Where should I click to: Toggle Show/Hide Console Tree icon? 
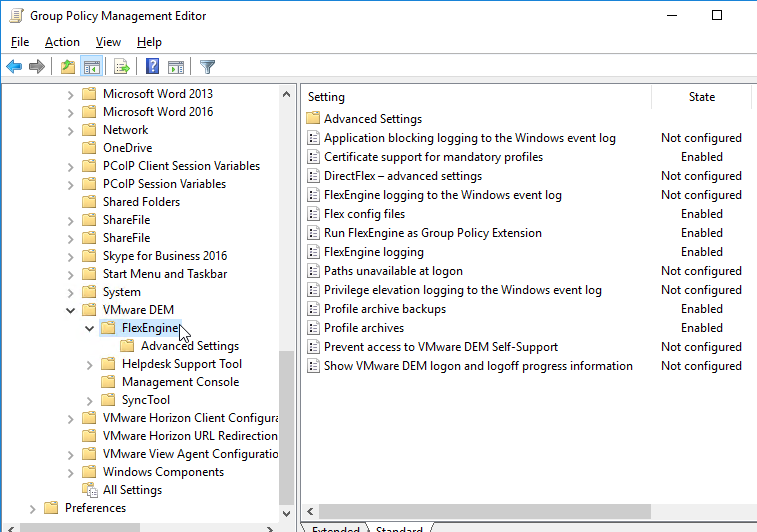[x=92, y=67]
